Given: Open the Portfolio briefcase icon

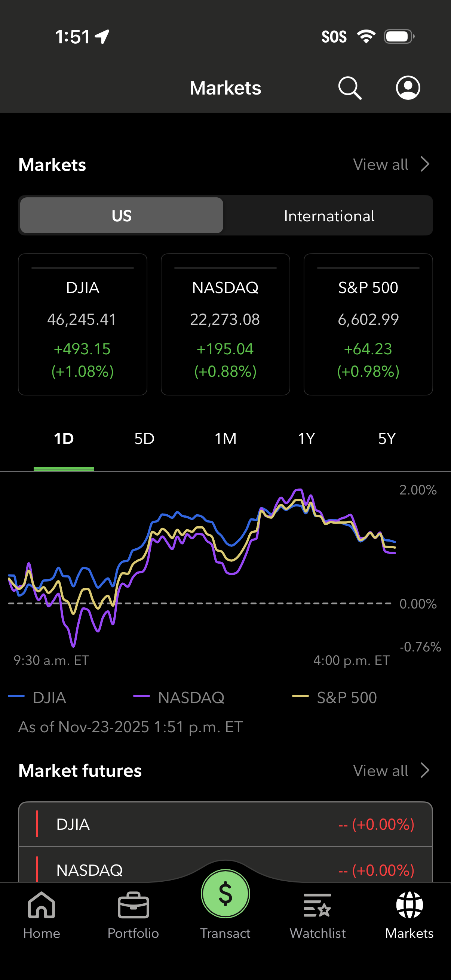Looking at the screenshot, I should click(133, 905).
